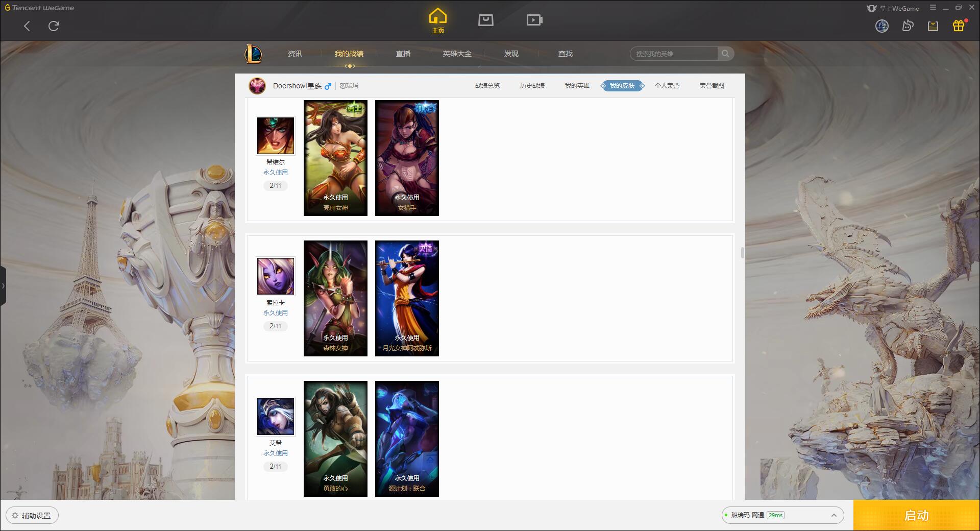Open the 英雄大全 tab

coord(457,54)
